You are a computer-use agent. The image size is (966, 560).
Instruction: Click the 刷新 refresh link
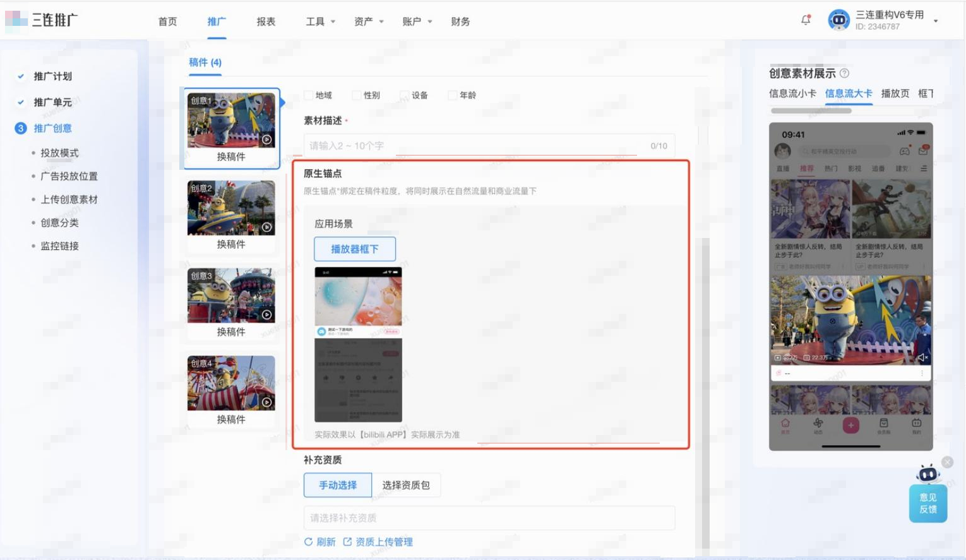(x=320, y=542)
